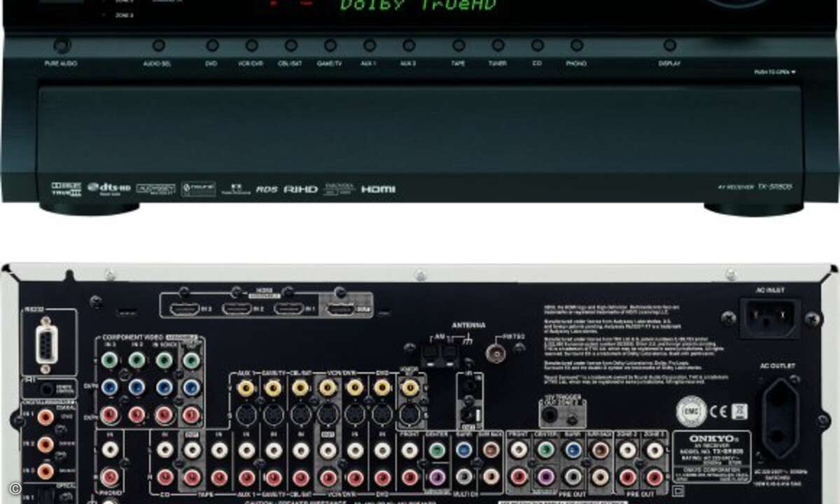Viewport: 840px width, 504px height.
Task: Click the PHONO red right audio jack
Action: click(x=110, y=477)
